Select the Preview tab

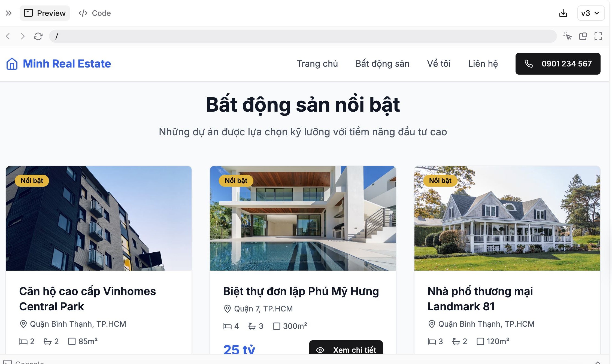point(45,13)
